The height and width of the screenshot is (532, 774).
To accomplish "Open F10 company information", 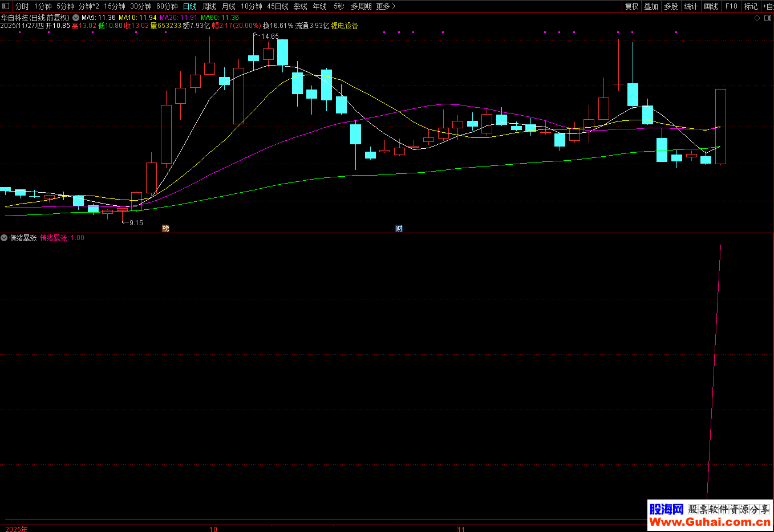I will (731, 6).
